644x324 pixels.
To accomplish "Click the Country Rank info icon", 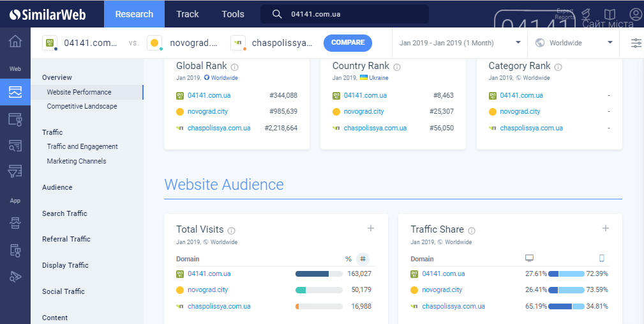I will 397,66.
